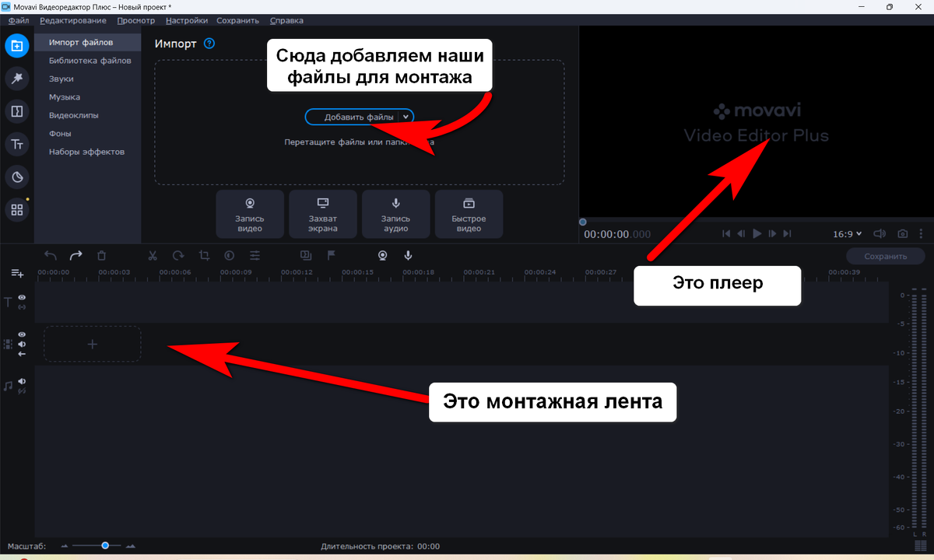Select Импорт файлов tab

(88, 42)
